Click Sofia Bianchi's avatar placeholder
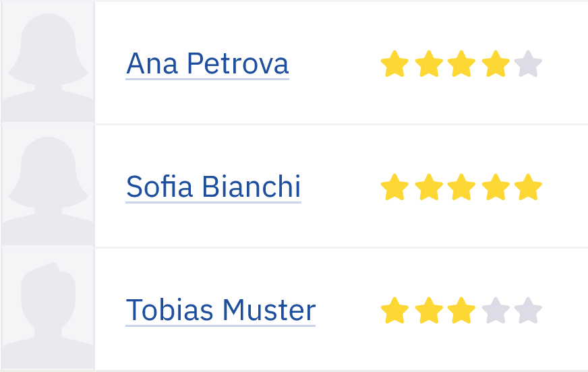Image resolution: width=588 pixels, height=372 pixels. (x=48, y=185)
